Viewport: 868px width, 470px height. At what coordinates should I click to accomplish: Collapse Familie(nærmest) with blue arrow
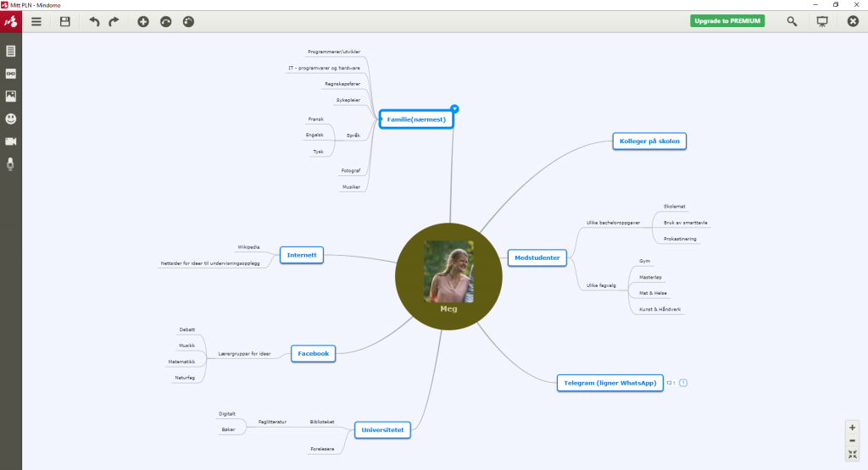coord(454,109)
